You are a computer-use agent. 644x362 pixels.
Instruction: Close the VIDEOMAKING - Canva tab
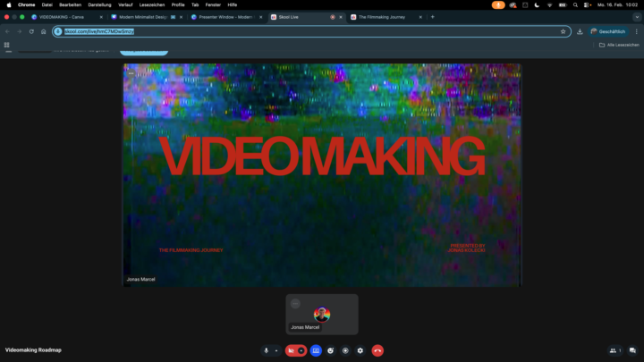pyautogui.click(x=101, y=17)
